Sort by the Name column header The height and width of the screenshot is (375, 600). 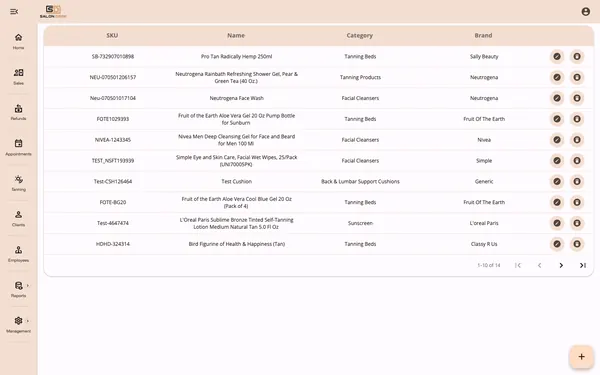pyautogui.click(x=236, y=35)
